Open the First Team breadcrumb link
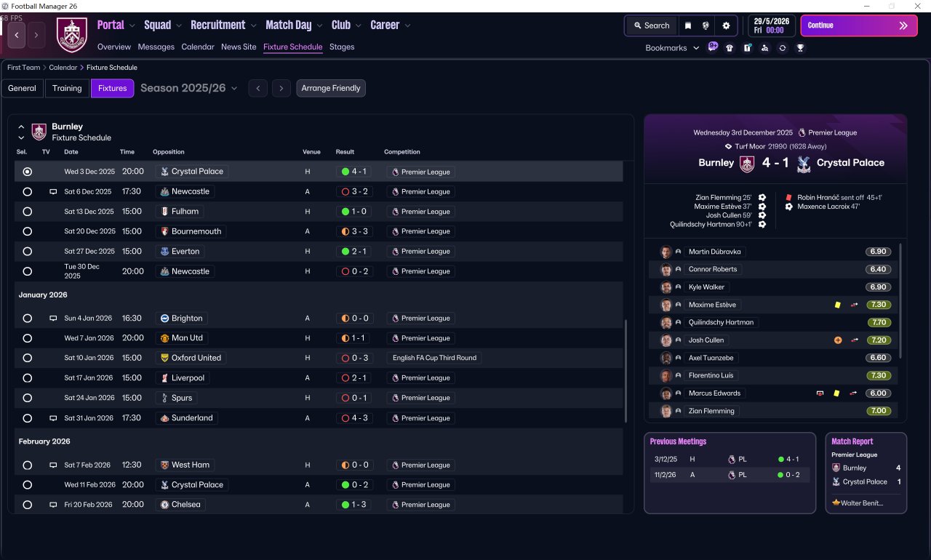The width and height of the screenshot is (931, 560). coord(24,68)
